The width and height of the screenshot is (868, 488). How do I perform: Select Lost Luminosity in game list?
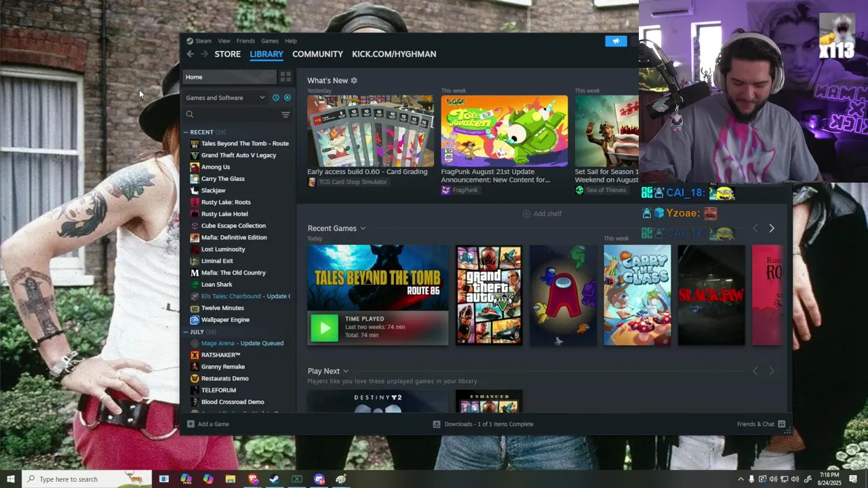click(223, 249)
